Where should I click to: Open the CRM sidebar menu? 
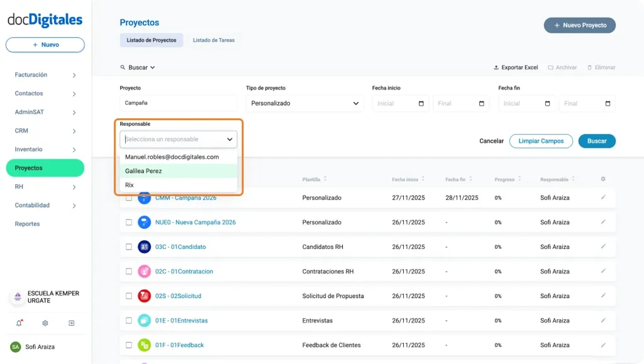[44, 130]
